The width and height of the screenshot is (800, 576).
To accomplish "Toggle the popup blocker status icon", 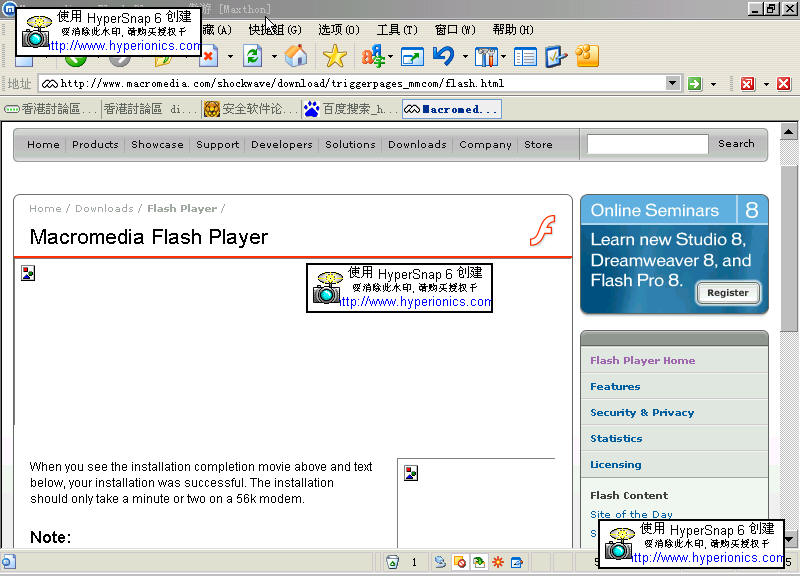I will pyautogui.click(x=459, y=562).
